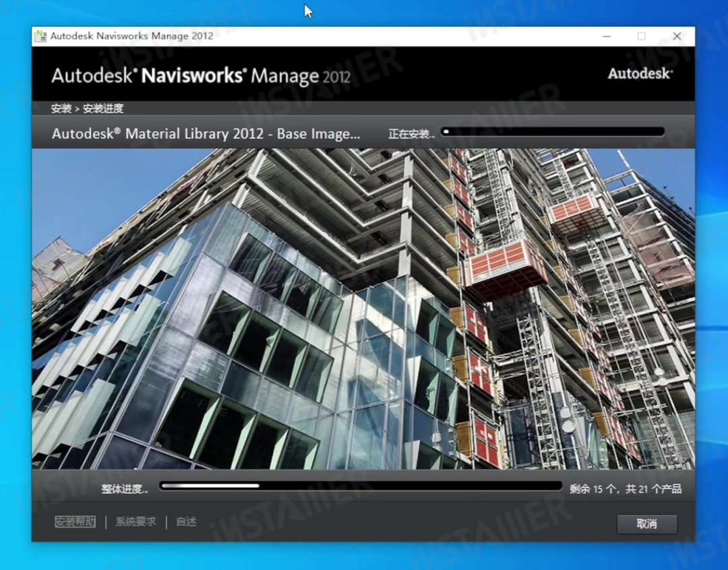Click the 剩余 15 个, 共 21 个产品 status text
728x570 pixels.
click(626, 488)
